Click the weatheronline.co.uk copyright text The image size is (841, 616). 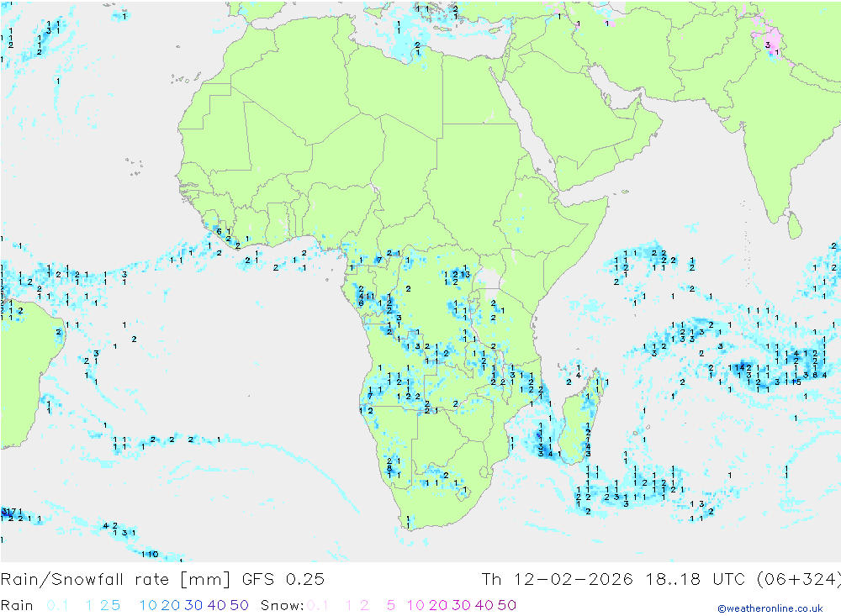pos(770,608)
